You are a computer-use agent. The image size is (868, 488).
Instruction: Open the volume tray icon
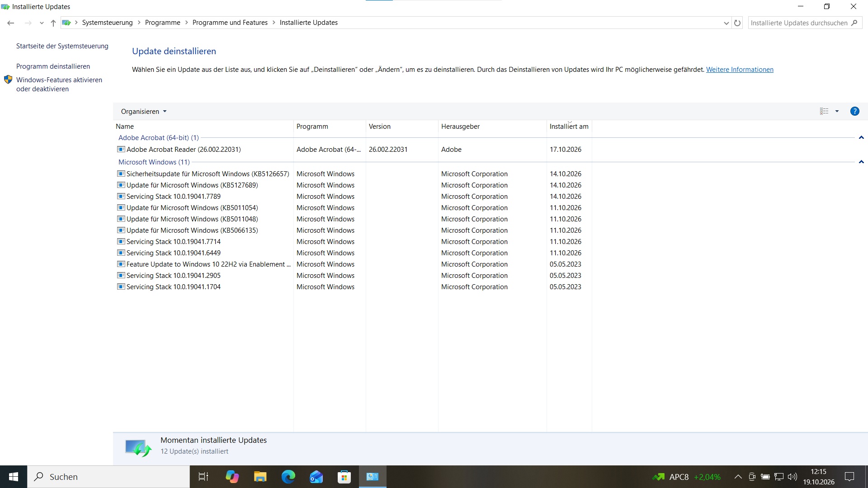tap(792, 477)
